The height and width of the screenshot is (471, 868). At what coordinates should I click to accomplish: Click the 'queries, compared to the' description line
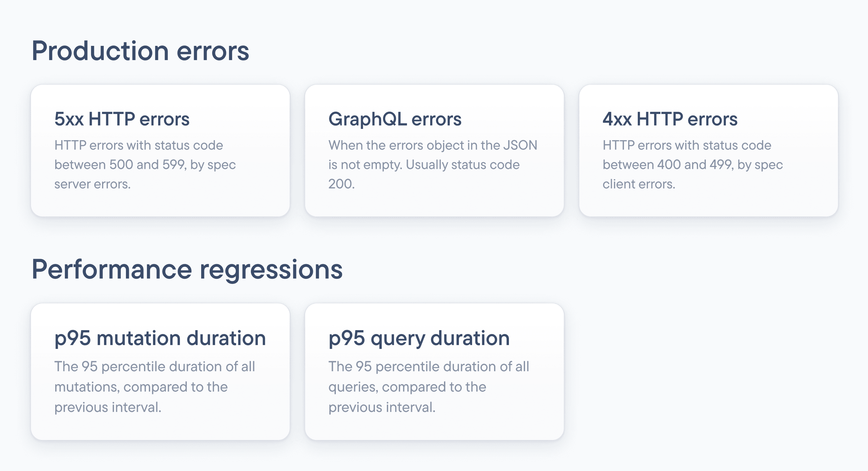tap(407, 387)
